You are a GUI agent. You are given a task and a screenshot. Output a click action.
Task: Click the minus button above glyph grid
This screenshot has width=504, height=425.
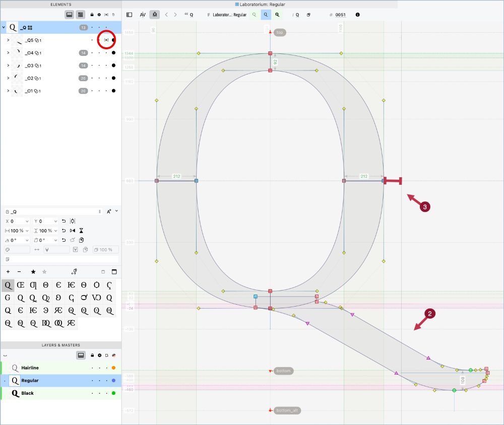coord(19,272)
